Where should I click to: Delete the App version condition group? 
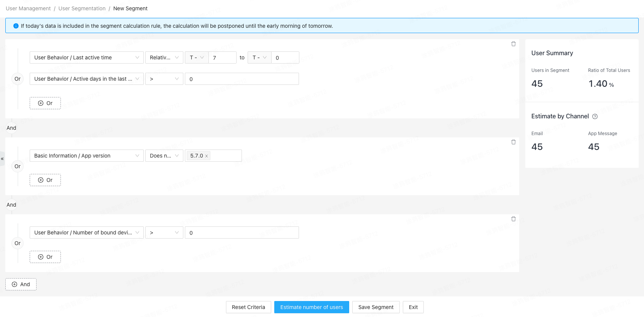click(x=513, y=142)
